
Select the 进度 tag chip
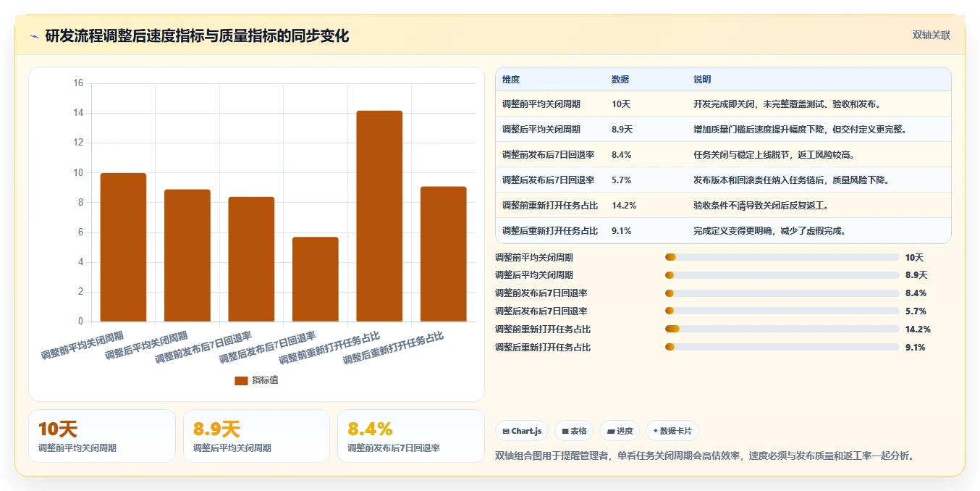[620, 431]
